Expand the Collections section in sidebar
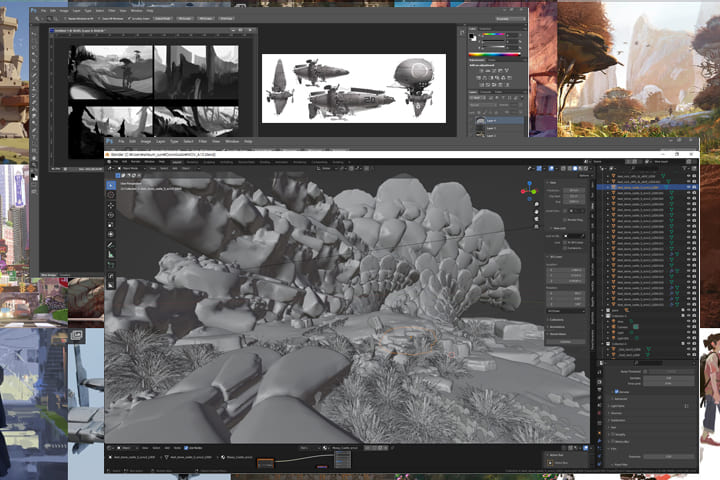Screen dimensions: 720x480 (x=557, y=320)
